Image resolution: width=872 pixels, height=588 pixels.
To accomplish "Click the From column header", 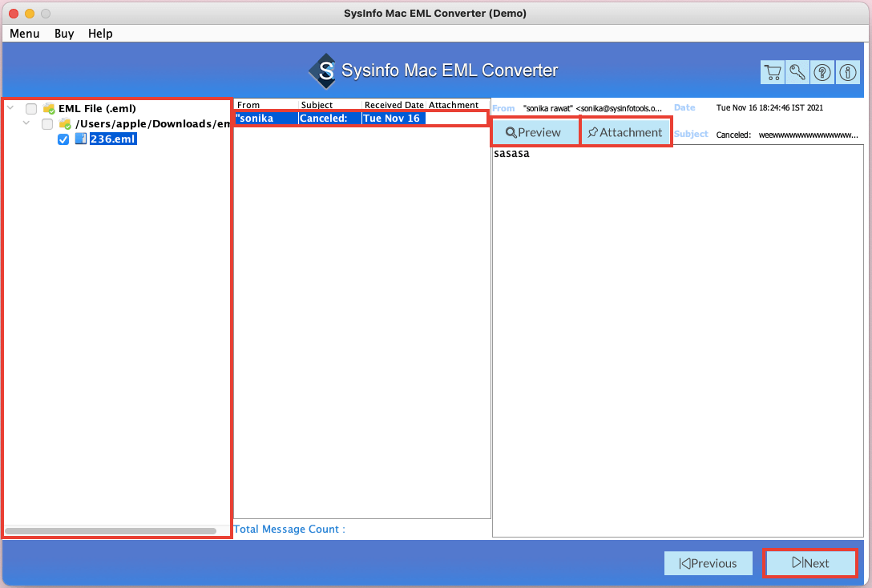I will [x=266, y=104].
